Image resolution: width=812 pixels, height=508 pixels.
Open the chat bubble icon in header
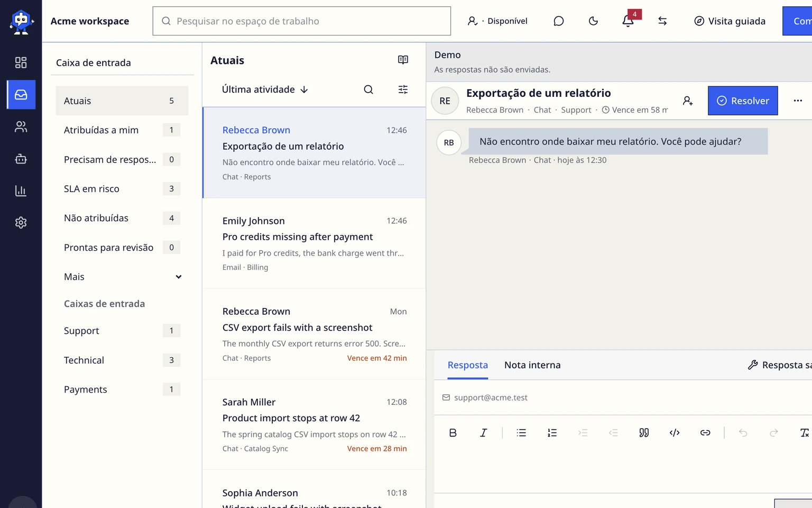(559, 21)
